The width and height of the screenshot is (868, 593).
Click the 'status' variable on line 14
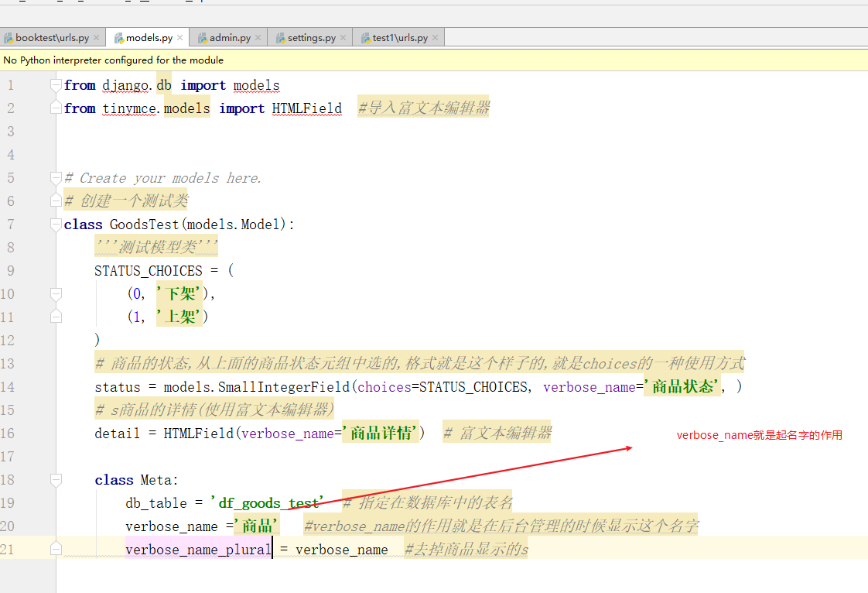[118, 387]
